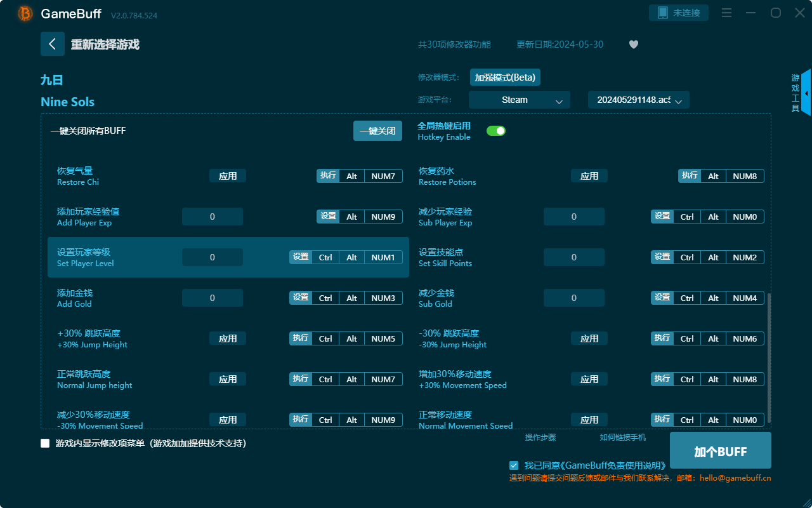This screenshot has width=812, height=508.
Task: Toggle the global Hotkey Enable switch
Action: coord(495,131)
